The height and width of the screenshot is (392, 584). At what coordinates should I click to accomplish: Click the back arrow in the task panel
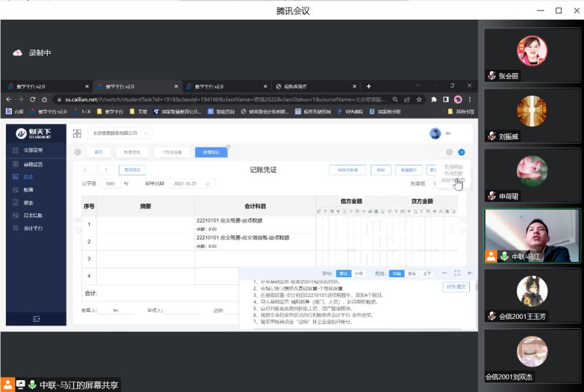pyautogui.click(x=470, y=273)
